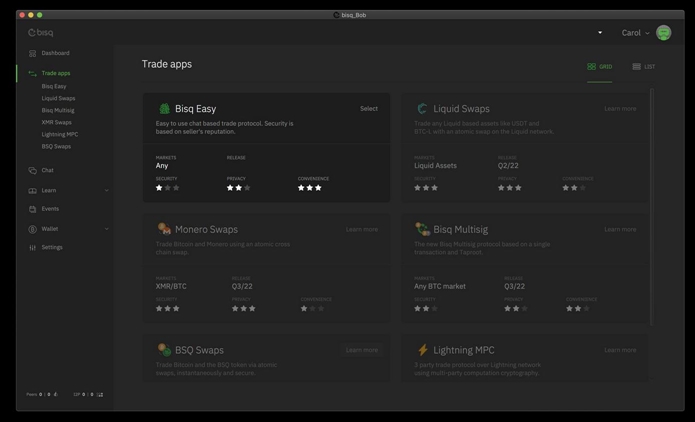Expand the Learn section chevron

pyautogui.click(x=106, y=191)
